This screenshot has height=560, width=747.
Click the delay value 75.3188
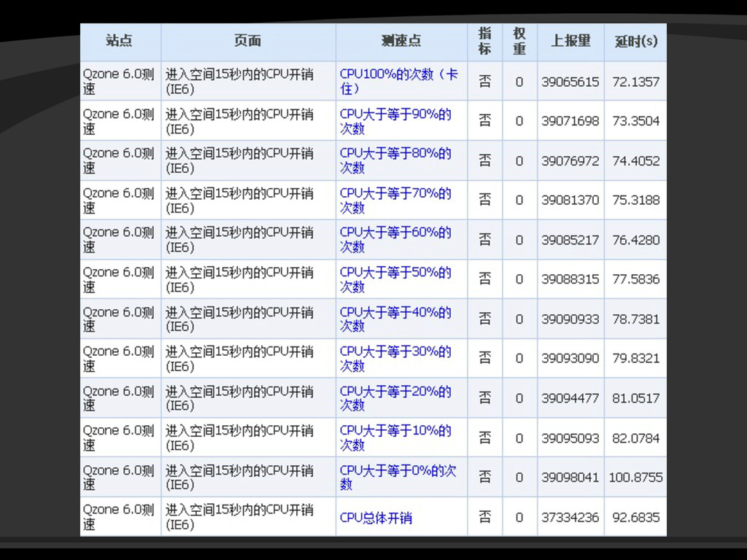(x=636, y=200)
